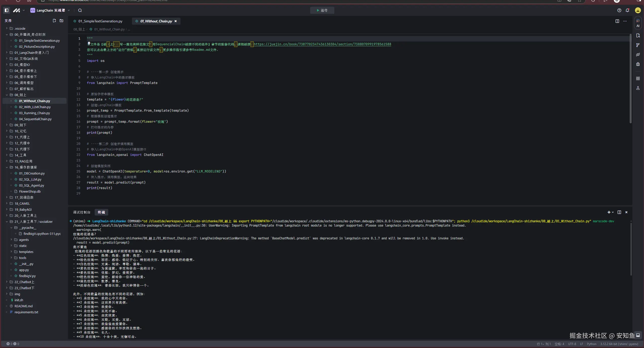This screenshot has width=644, height=348.
Task: Open the file search sidebar icon
Action: pyautogui.click(x=638, y=35)
